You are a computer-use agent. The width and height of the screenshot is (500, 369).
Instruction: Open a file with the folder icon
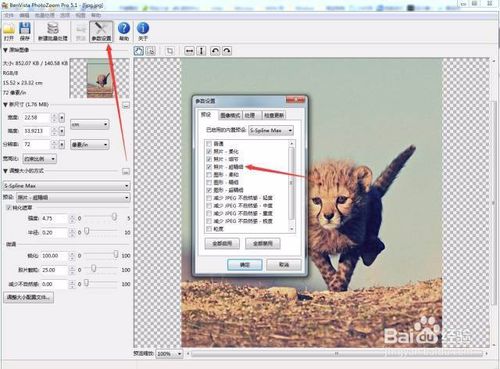(9, 32)
